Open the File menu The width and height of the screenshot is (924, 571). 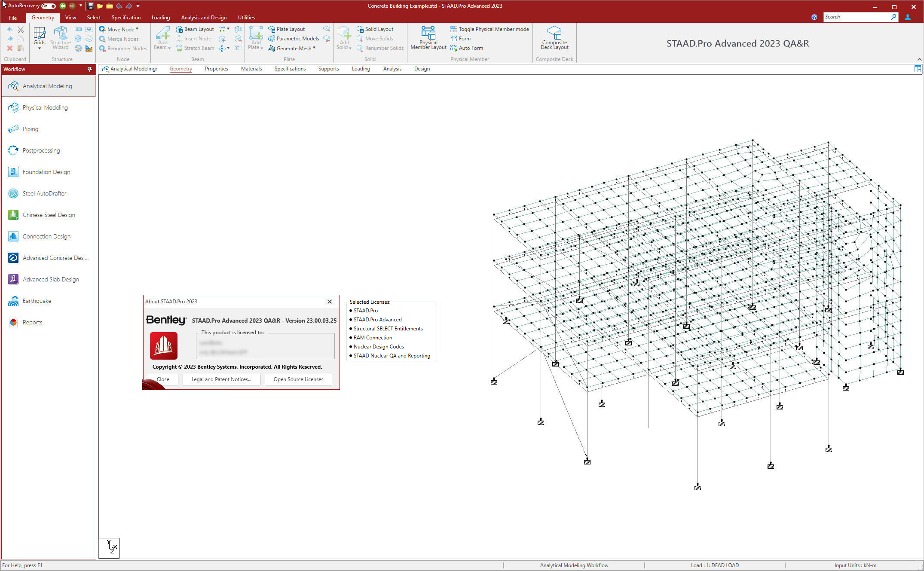(13, 18)
